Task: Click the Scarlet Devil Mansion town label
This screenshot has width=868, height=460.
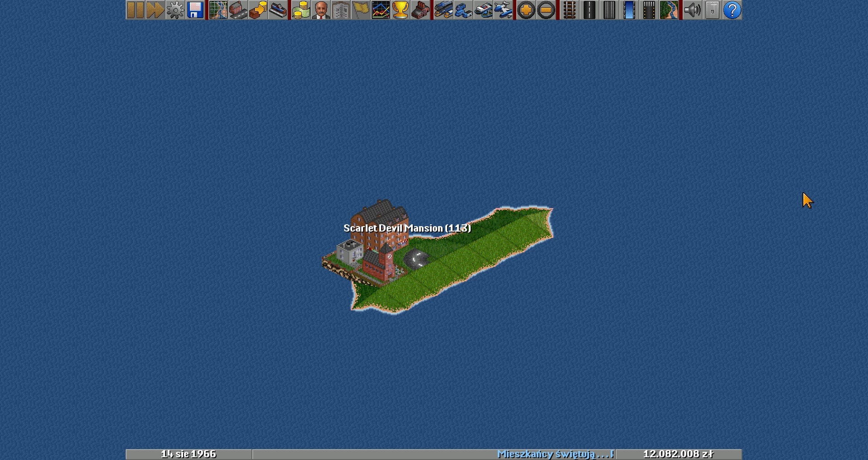Action: [407, 228]
